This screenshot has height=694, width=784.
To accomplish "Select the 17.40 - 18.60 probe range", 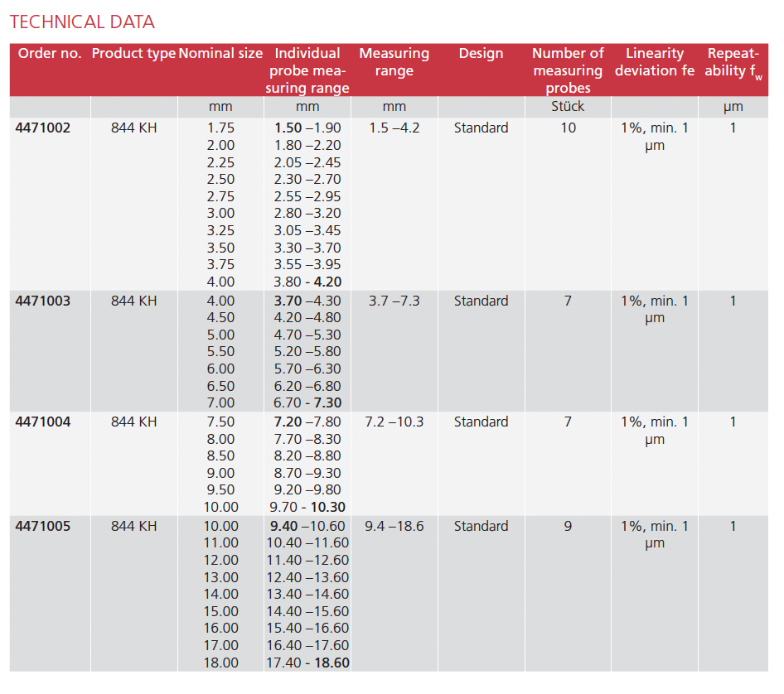I will tap(307, 663).
